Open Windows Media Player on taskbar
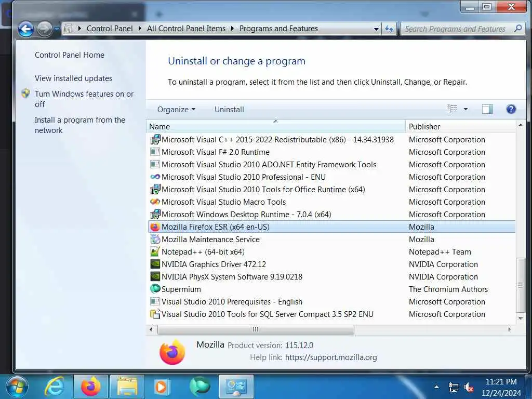 161,387
